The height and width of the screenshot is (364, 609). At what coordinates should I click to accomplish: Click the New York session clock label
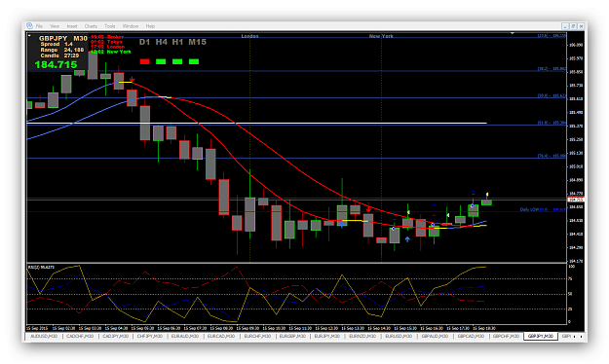pos(111,52)
